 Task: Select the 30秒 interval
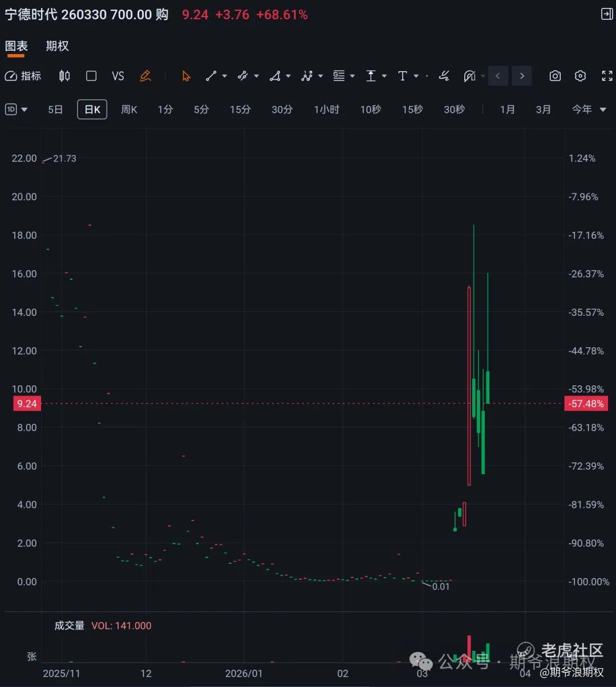click(x=454, y=109)
